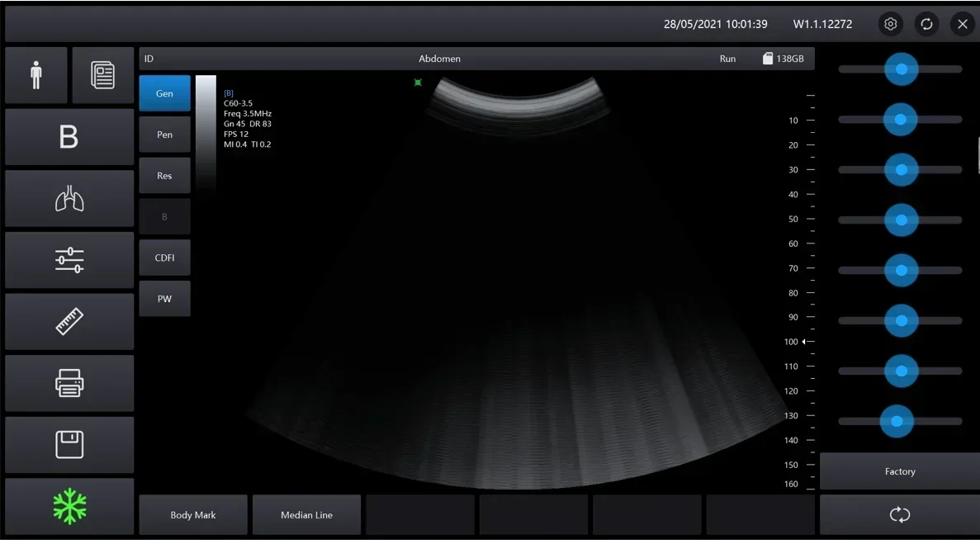
Task: Select the measurement ruler tool
Action: (x=69, y=322)
